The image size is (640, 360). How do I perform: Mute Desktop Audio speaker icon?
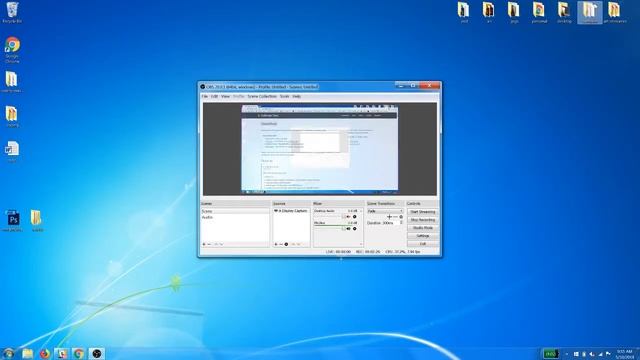tap(348, 217)
